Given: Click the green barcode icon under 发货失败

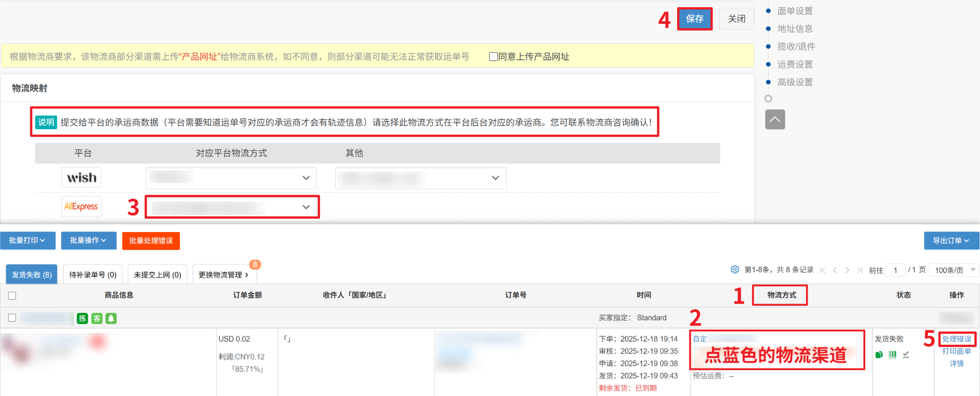Looking at the screenshot, I should [892, 354].
